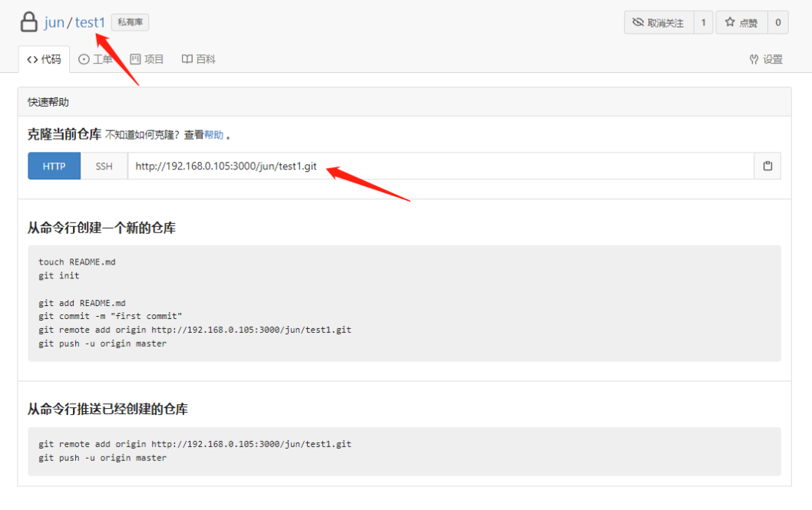The width and height of the screenshot is (812, 510).
Task: Click the 点赞 star button
Action: pyautogui.click(x=741, y=23)
